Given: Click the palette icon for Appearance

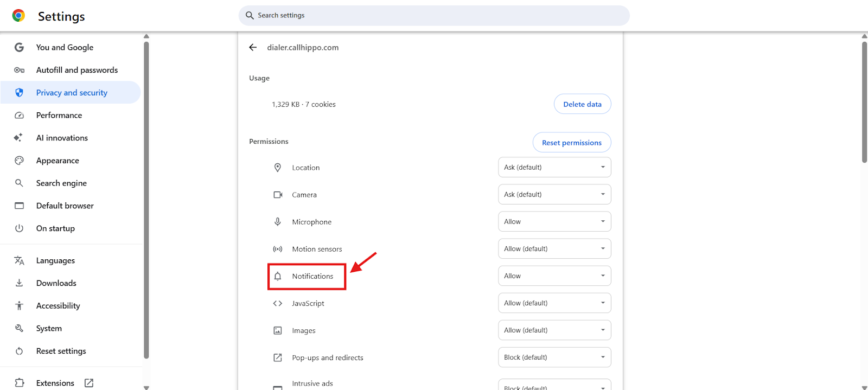Looking at the screenshot, I should pos(19,161).
